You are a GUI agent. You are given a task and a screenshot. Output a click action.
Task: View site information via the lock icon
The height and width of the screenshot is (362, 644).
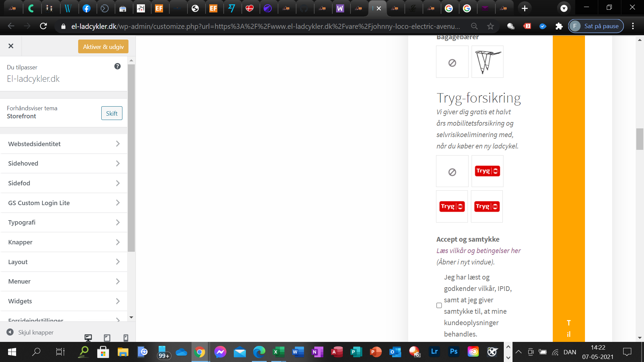pyautogui.click(x=63, y=26)
